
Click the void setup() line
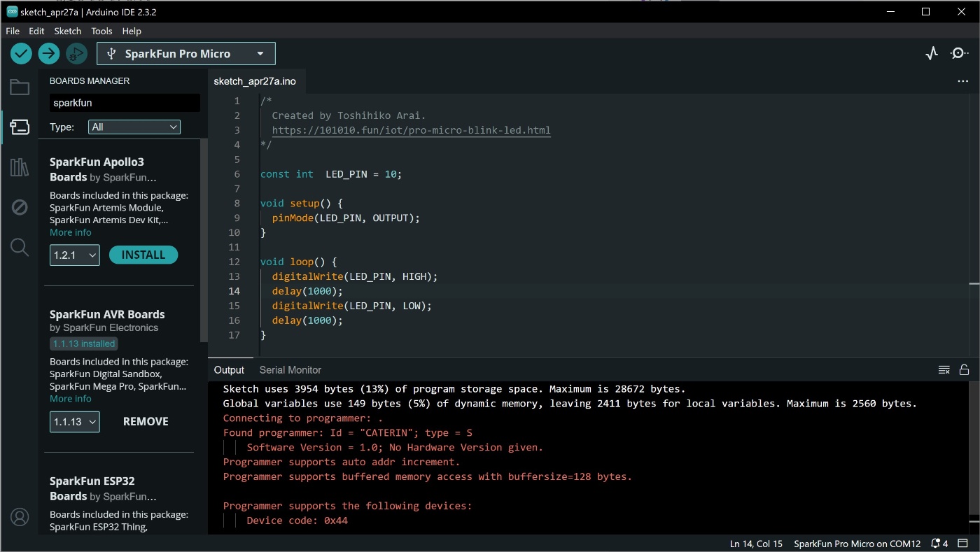click(x=302, y=204)
